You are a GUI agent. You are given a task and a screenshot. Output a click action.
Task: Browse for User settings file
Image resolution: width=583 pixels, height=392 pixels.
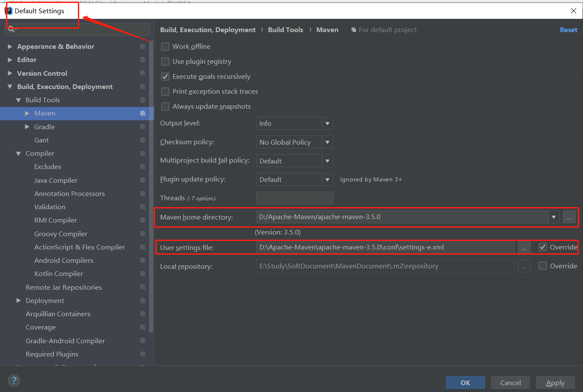click(524, 247)
